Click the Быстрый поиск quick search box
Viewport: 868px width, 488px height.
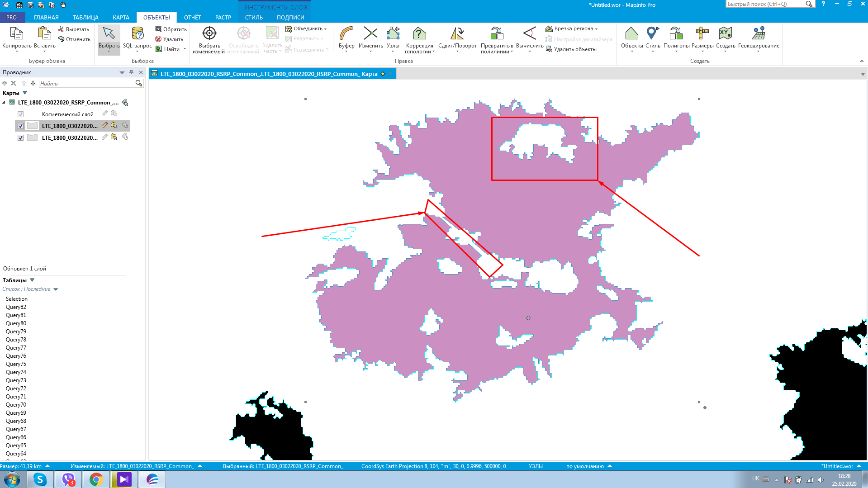765,4
